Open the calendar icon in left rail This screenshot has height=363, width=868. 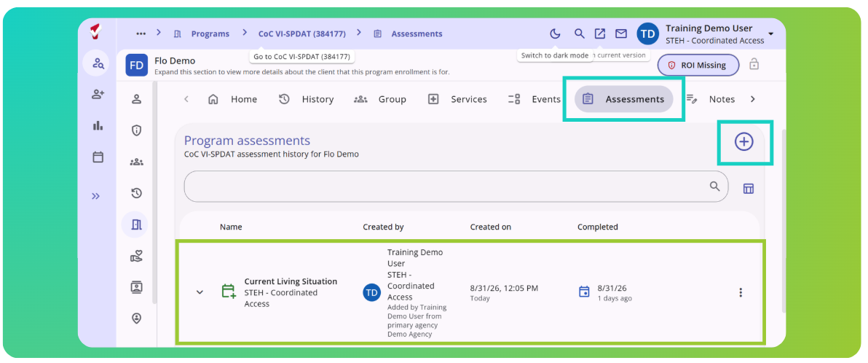pyautogui.click(x=98, y=157)
